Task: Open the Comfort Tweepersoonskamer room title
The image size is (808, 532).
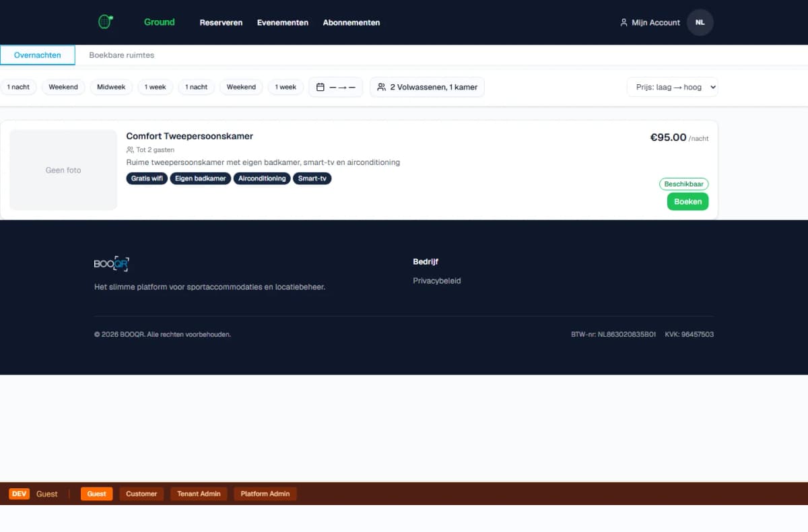Action: tap(190, 136)
